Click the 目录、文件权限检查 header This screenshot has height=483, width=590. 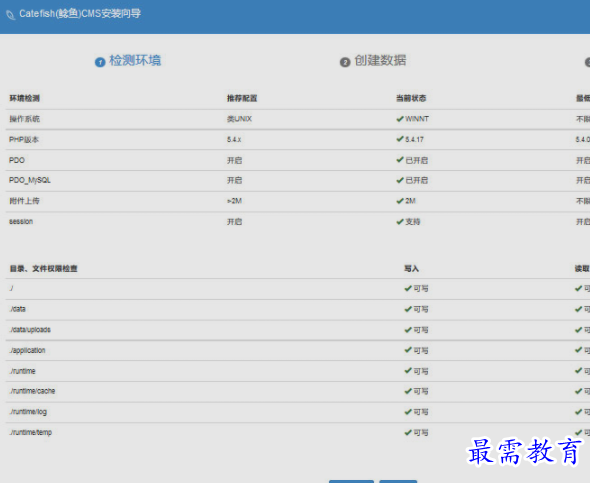[x=43, y=269]
